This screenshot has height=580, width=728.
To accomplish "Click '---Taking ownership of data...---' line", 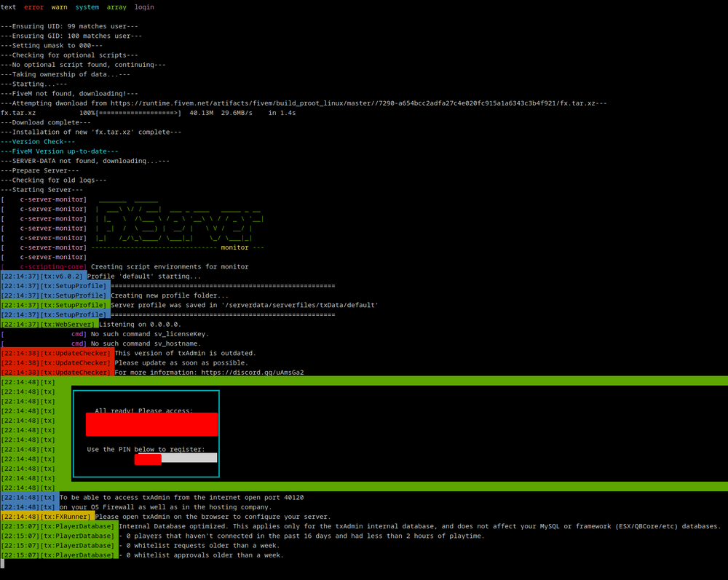I will (x=66, y=74).
